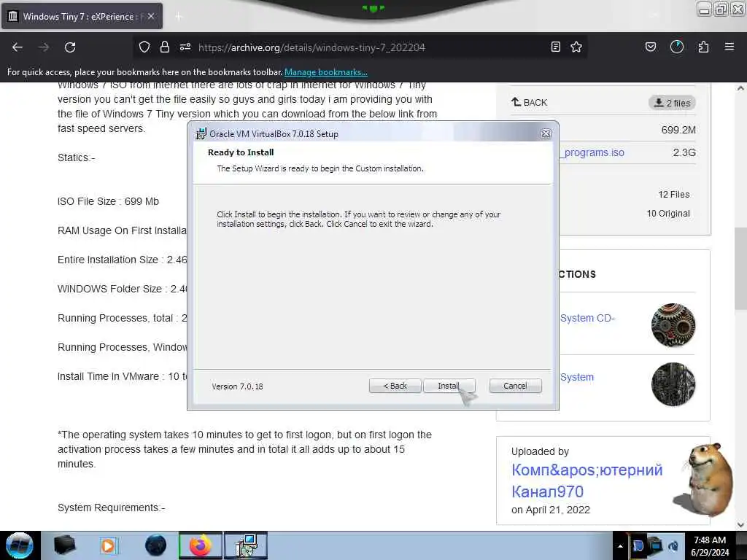Open the gears collection thumbnail
This screenshot has height=560, width=747.
[x=673, y=325]
